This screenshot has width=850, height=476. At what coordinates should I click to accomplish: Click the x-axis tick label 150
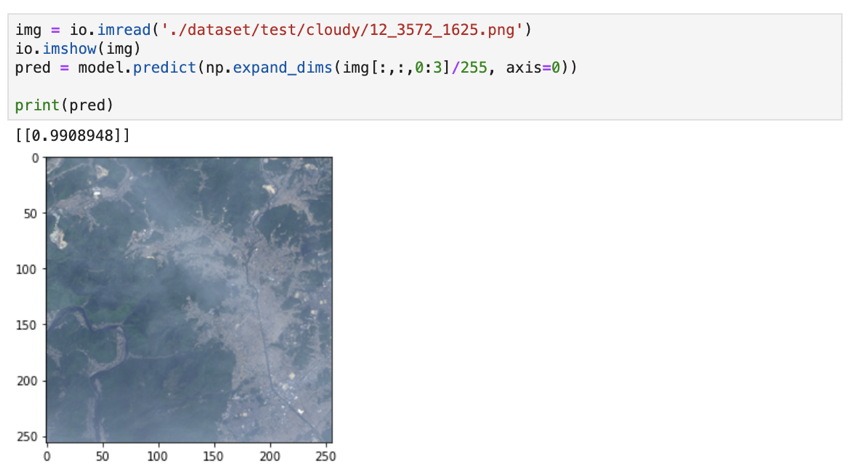coord(212,456)
